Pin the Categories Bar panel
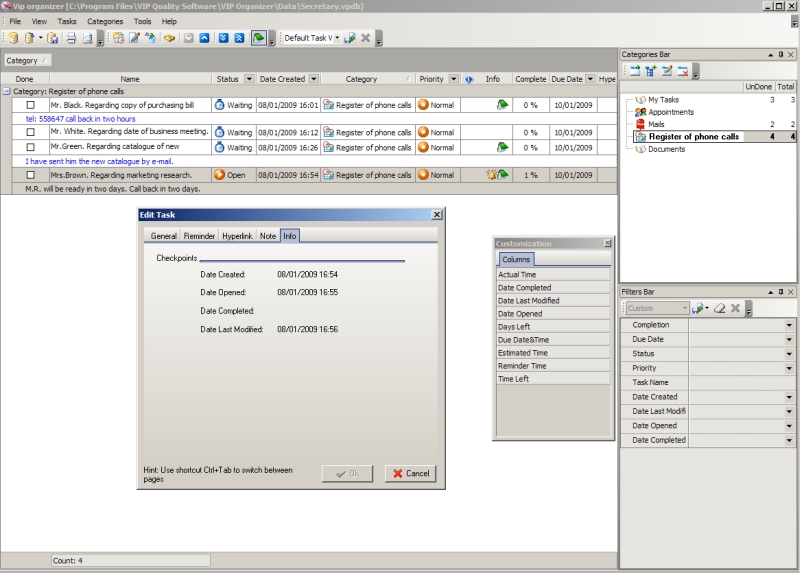The image size is (800, 573). point(780,54)
